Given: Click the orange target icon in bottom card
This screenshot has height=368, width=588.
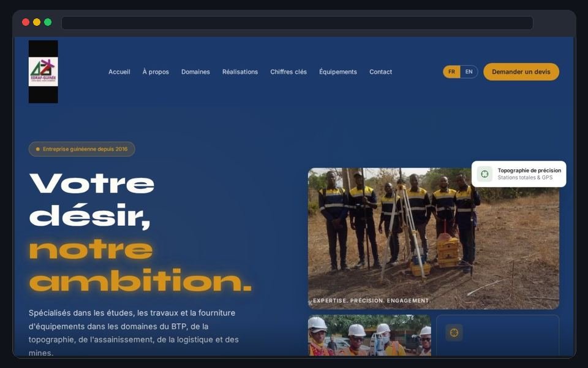Looking at the screenshot, I should (x=454, y=332).
